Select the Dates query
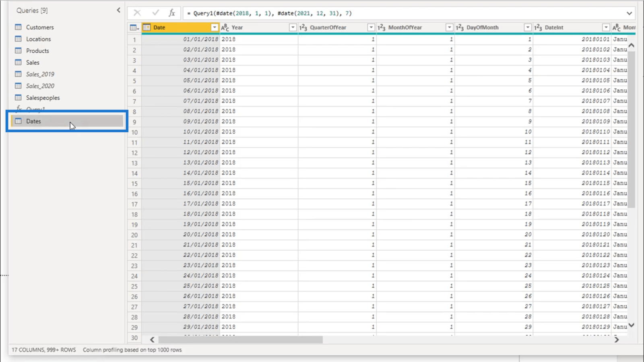The height and width of the screenshot is (362, 644). (67, 121)
